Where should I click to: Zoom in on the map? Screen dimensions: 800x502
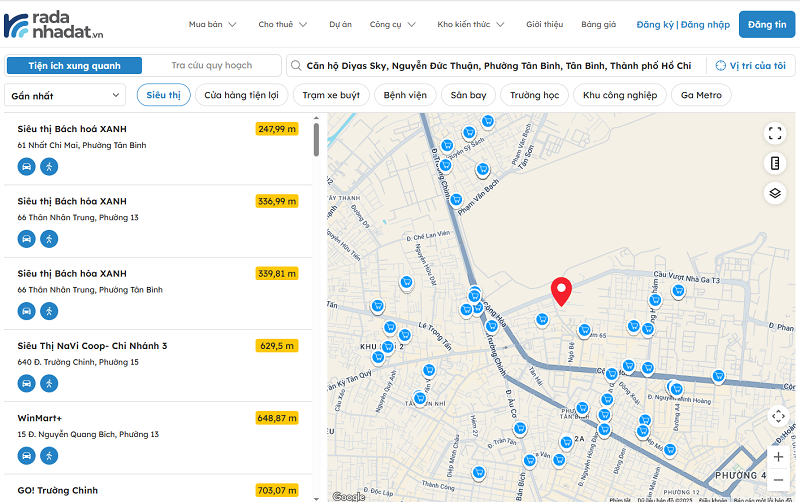coord(778,456)
